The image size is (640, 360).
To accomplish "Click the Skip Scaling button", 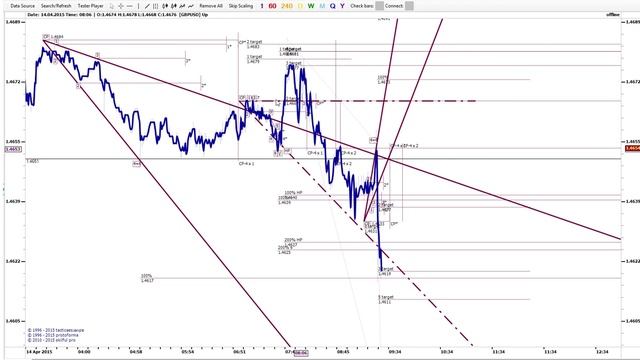I will click(x=241, y=6).
